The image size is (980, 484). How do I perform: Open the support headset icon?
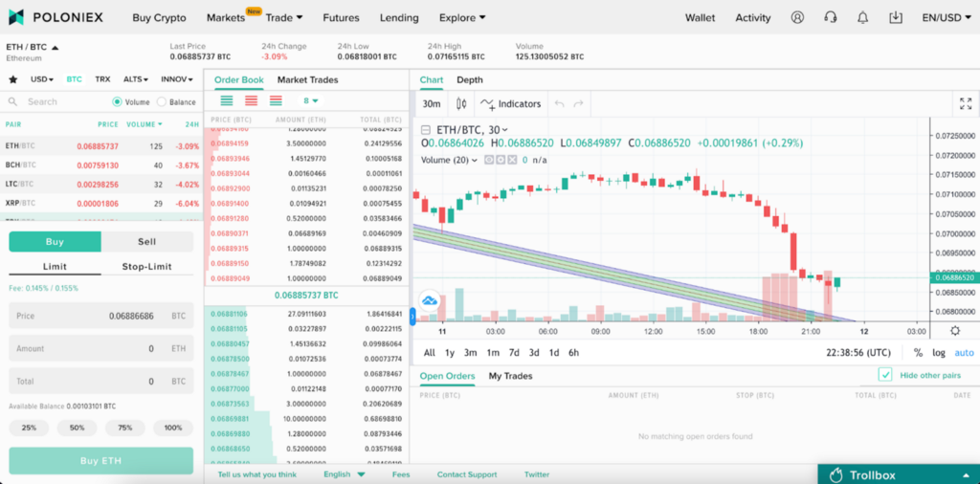[830, 17]
